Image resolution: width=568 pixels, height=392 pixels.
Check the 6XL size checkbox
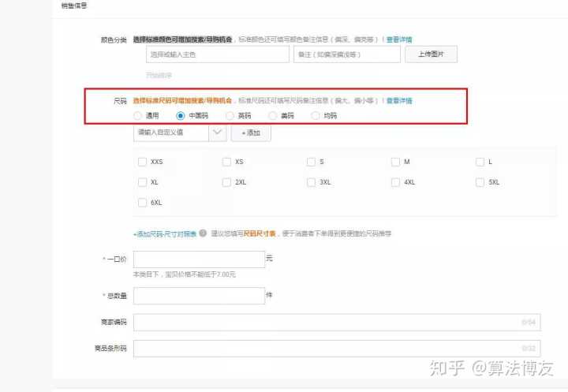coord(142,202)
